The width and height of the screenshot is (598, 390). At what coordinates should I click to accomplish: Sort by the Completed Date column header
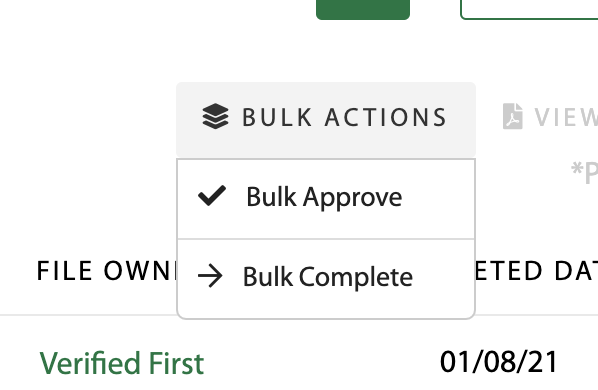pyautogui.click(x=536, y=271)
